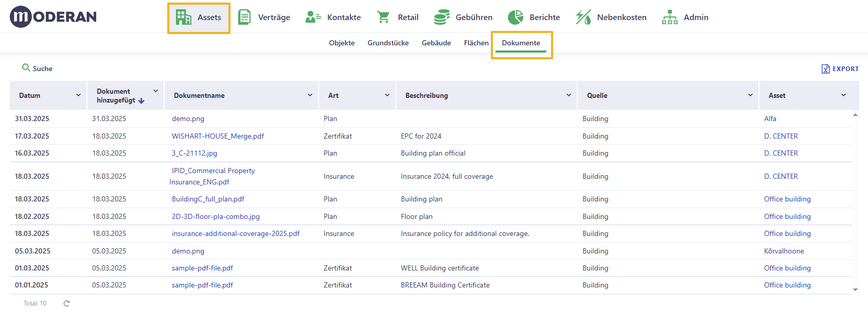Click the table scrollbar up arrow
This screenshot has height=322, width=868.
[x=855, y=115]
